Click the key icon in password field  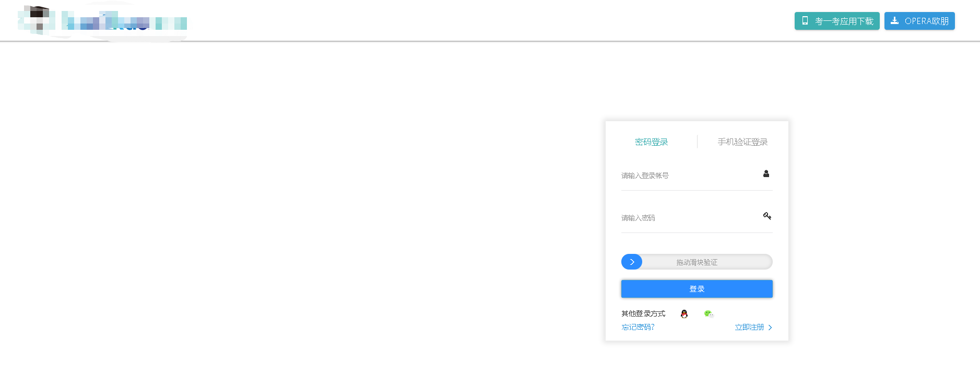[x=767, y=216]
